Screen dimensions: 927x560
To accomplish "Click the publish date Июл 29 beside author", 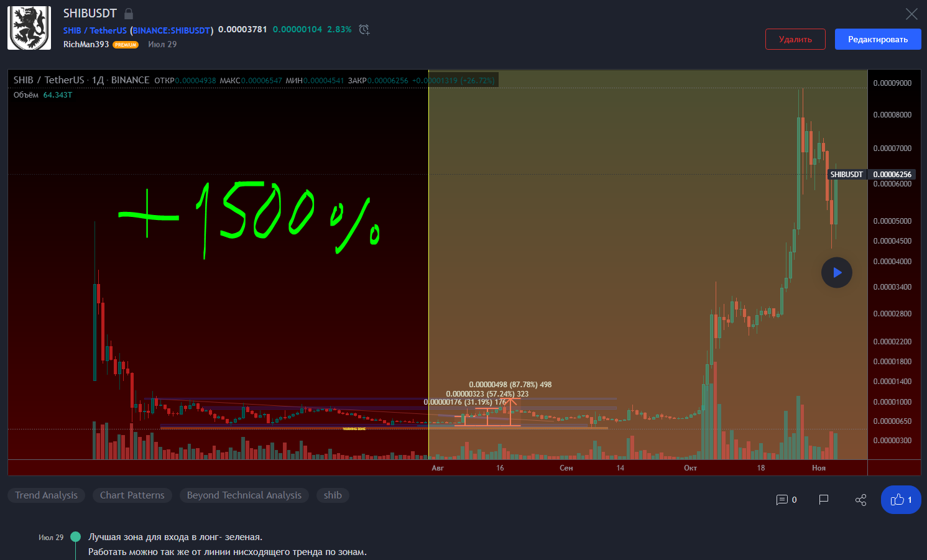I will point(162,45).
